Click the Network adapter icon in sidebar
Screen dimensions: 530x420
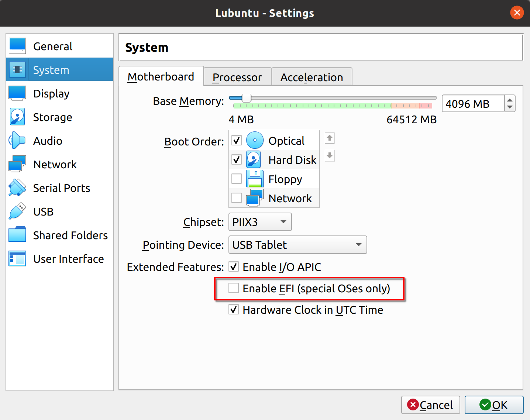click(x=17, y=164)
